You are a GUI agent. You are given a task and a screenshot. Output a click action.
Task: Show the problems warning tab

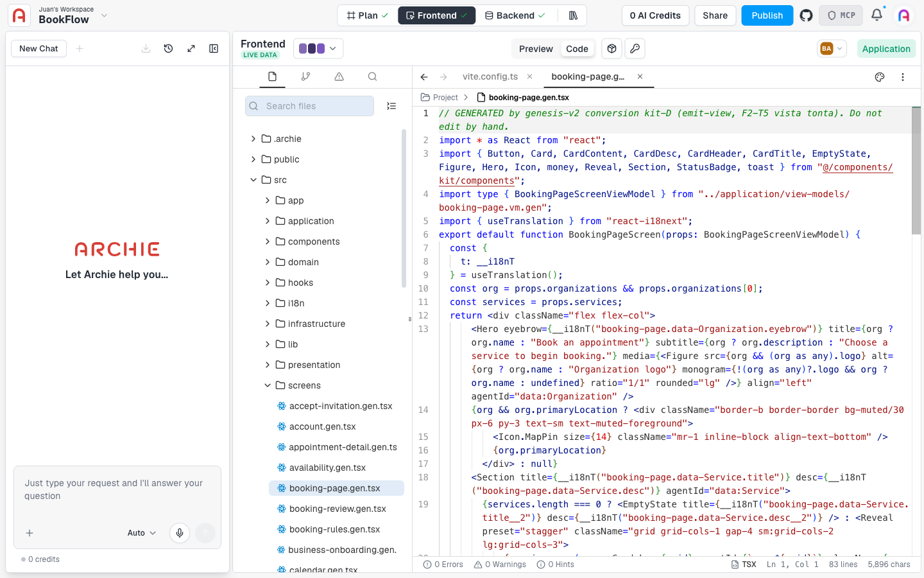tap(339, 76)
